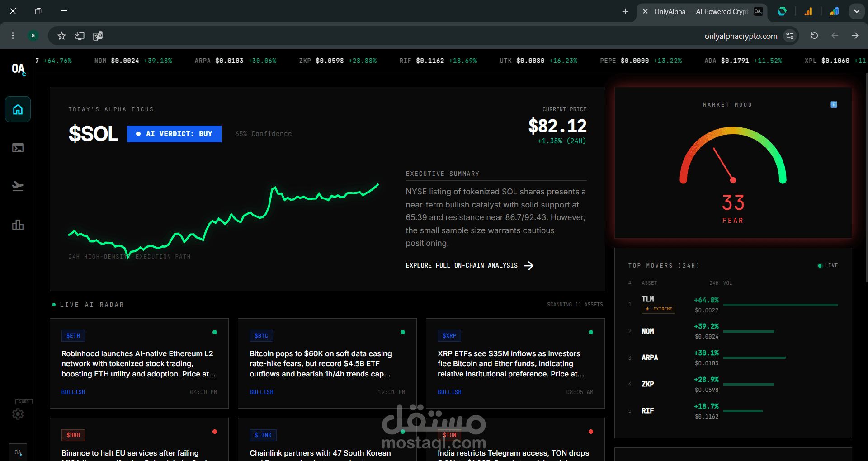
Task: Click the EXTREME badge under TLM
Action: point(658,309)
